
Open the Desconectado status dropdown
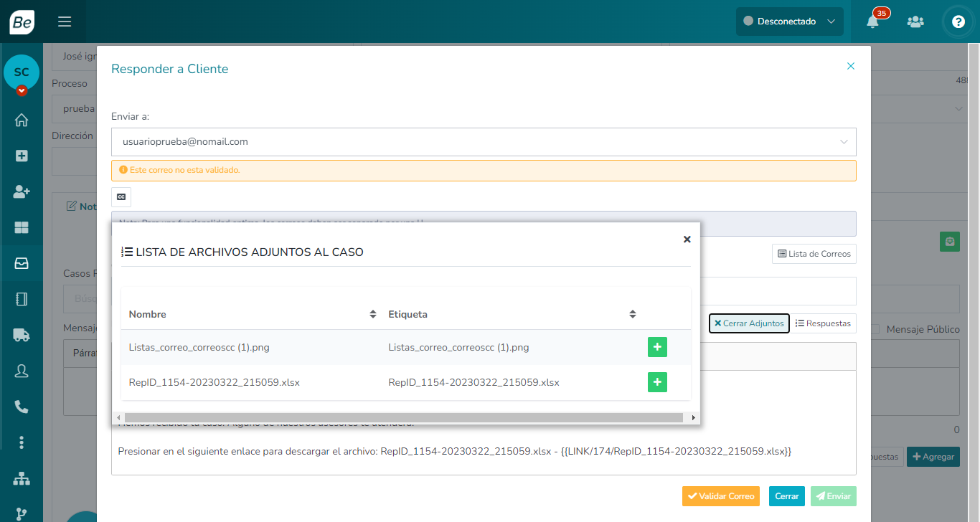coord(790,22)
